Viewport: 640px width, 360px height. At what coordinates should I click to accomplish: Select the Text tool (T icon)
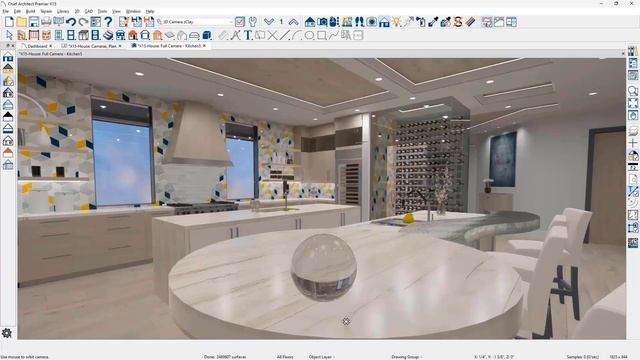coord(248,35)
